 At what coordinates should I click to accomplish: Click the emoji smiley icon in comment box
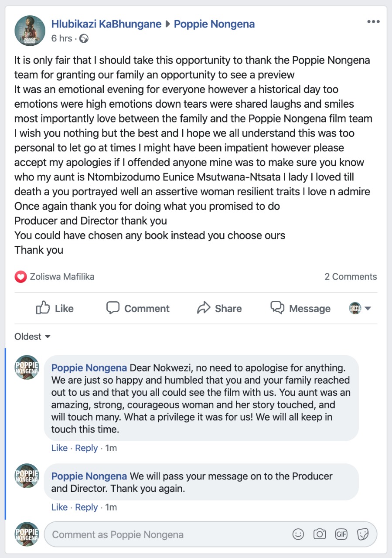click(298, 534)
